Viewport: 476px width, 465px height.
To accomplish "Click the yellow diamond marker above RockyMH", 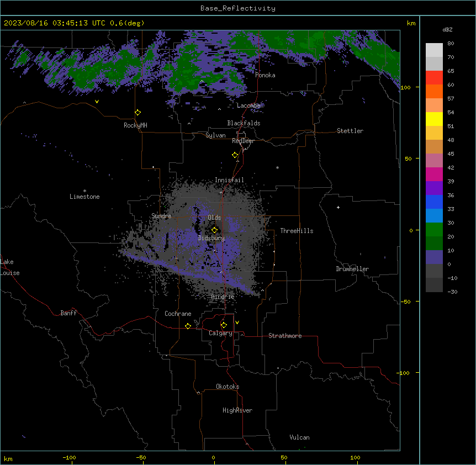I will click(137, 112).
